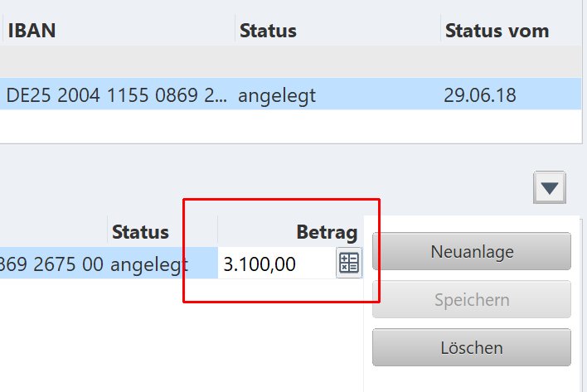Sort upper table by Status header
The height and width of the screenshot is (392, 587).
point(268,31)
